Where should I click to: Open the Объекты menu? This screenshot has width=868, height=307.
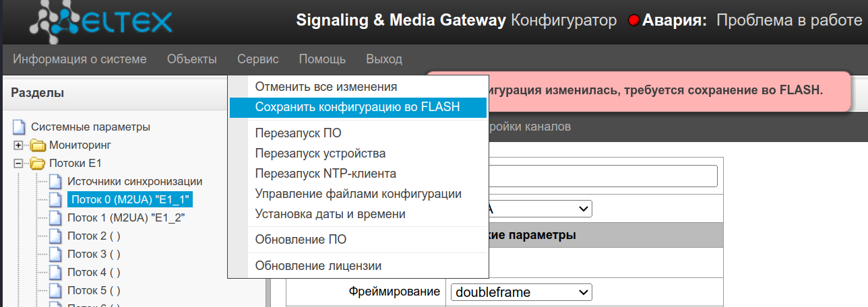coord(191,59)
